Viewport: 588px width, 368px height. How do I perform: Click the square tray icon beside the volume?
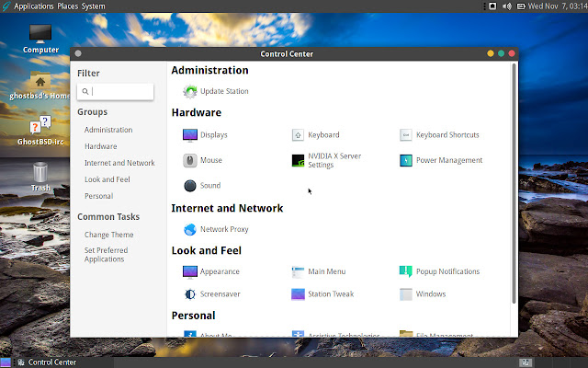pyautogui.click(x=492, y=6)
